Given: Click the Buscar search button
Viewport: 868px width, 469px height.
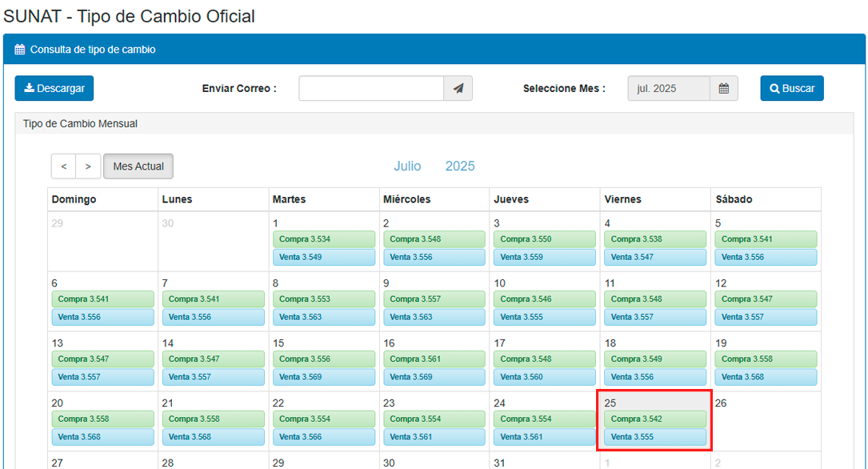Looking at the screenshot, I should (x=792, y=89).
